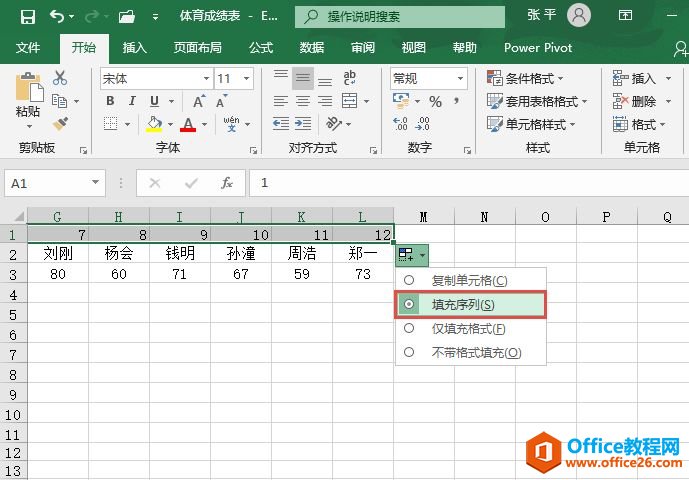689x480 pixels.
Task: Apply percent style
Action: click(x=435, y=102)
